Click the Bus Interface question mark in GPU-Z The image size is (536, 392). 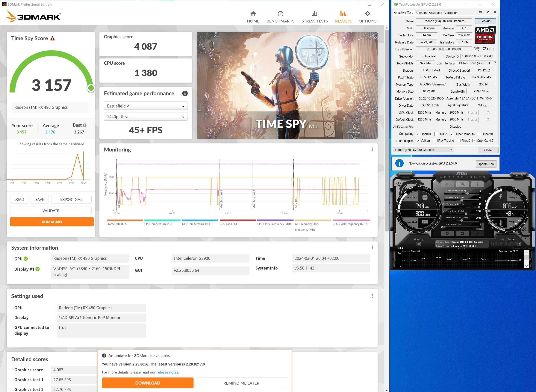click(x=495, y=63)
